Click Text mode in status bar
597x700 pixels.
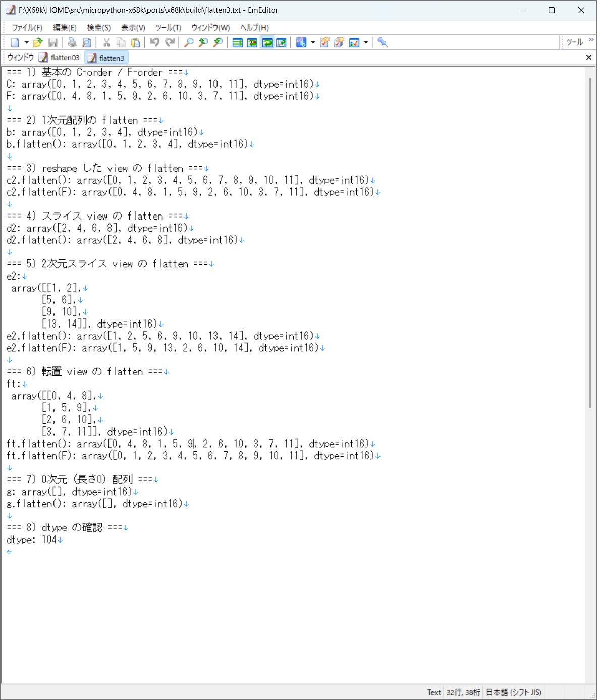point(434,692)
